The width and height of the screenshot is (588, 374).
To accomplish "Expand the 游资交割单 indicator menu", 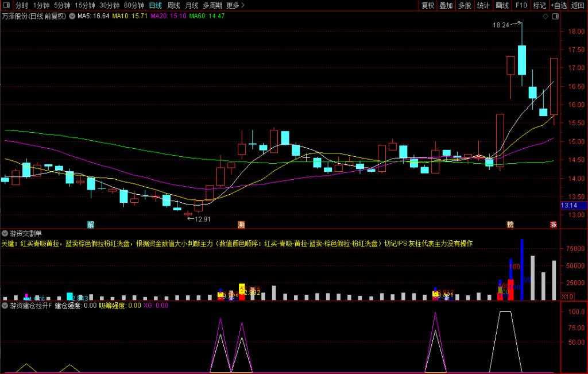I will coord(5,233).
